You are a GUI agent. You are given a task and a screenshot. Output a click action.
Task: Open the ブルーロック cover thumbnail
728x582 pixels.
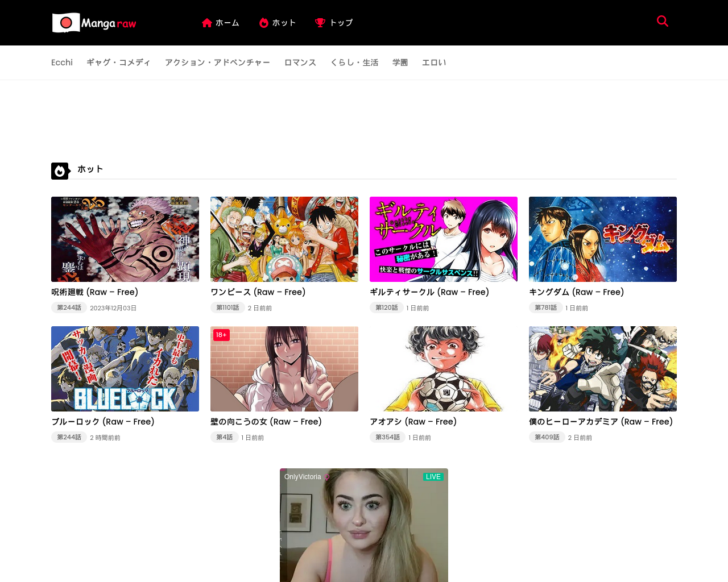125,369
